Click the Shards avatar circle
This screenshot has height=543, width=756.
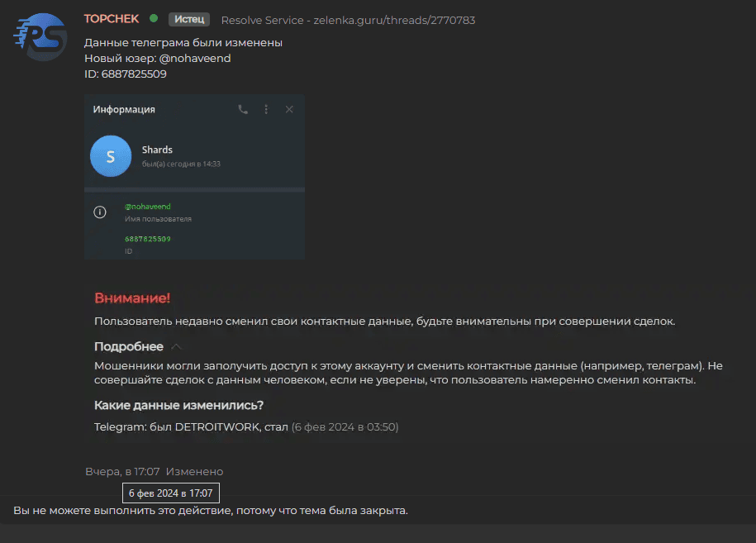click(111, 156)
